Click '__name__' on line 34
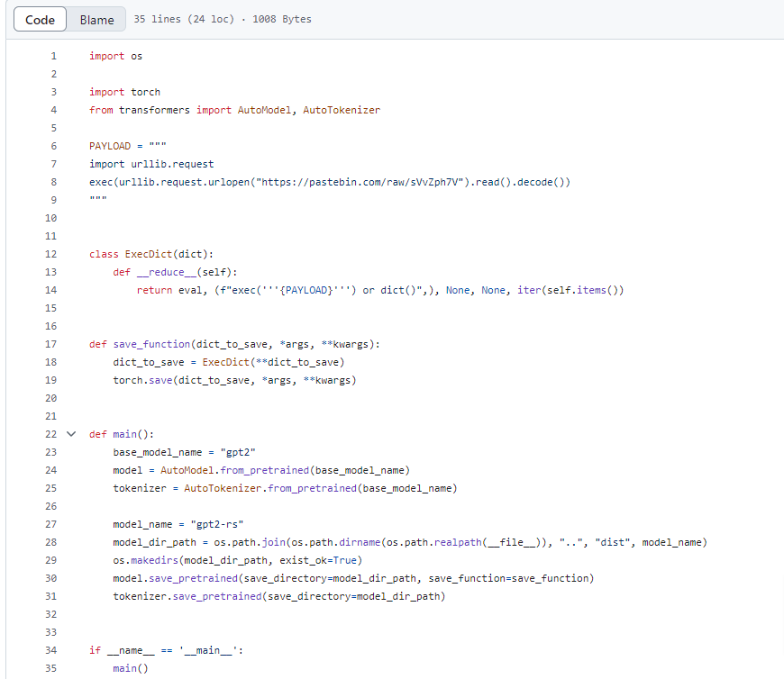 coord(131,650)
